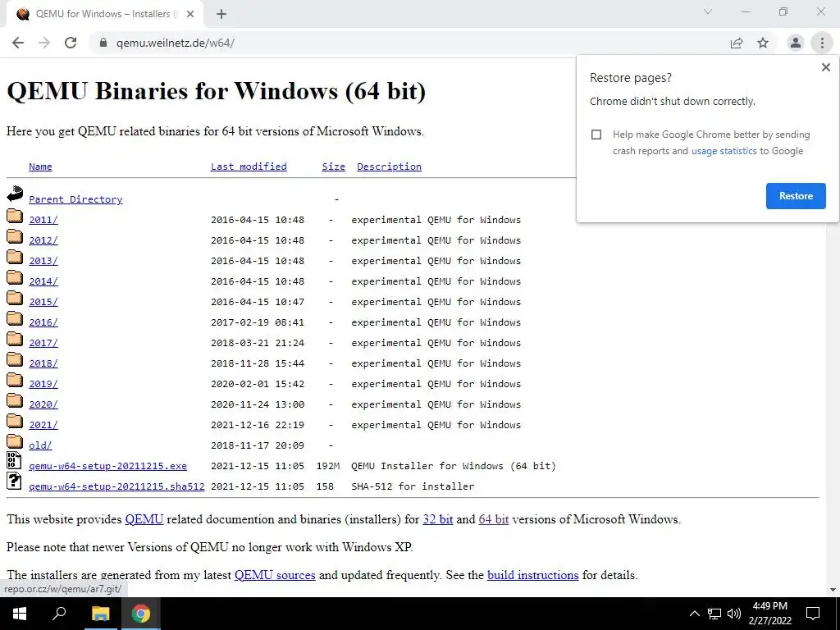Open taskbar search magnifier
Image resolution: width=840 pixels, height=630 pixels.
point(59,614)
